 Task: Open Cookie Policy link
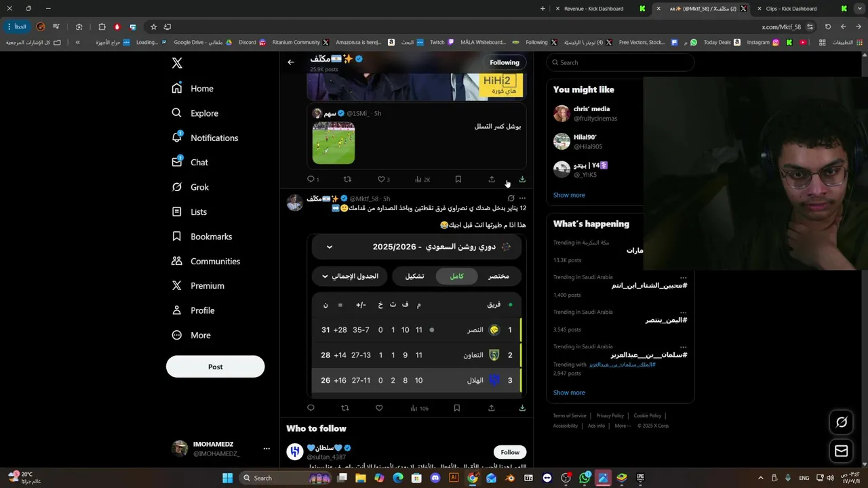pos(648,415)
